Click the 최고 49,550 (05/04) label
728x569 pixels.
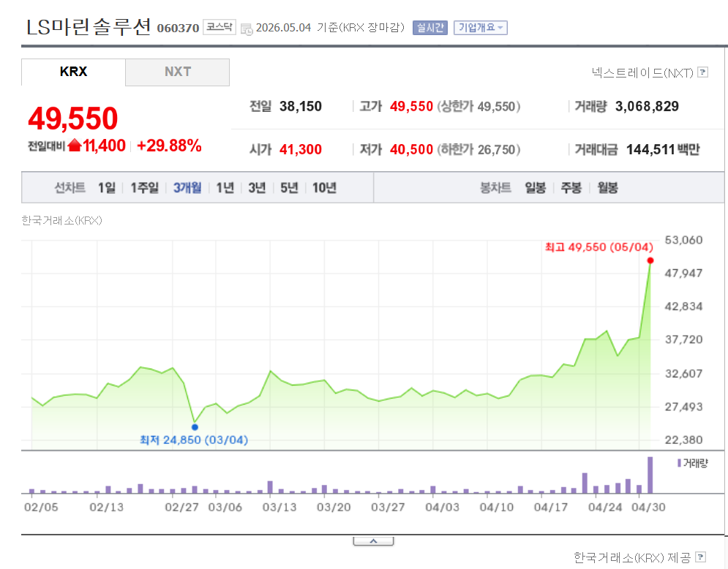pyautogui.click(x=599, y=247)
